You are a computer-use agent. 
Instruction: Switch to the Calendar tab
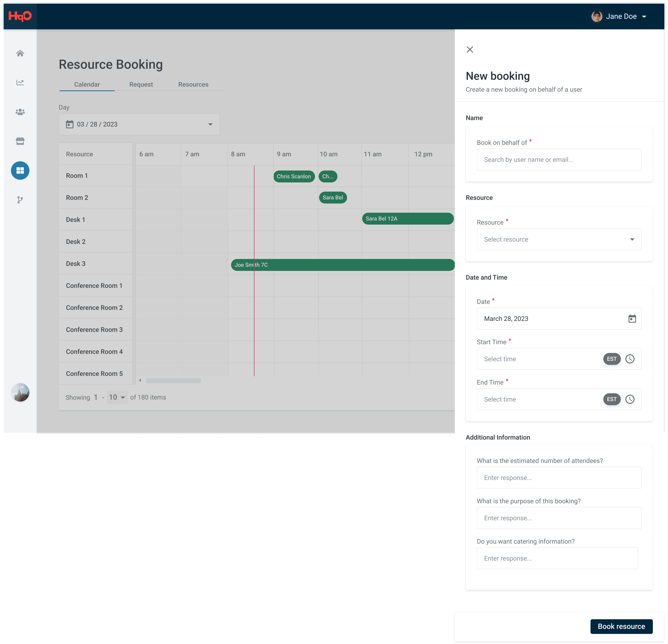(87, 84)
